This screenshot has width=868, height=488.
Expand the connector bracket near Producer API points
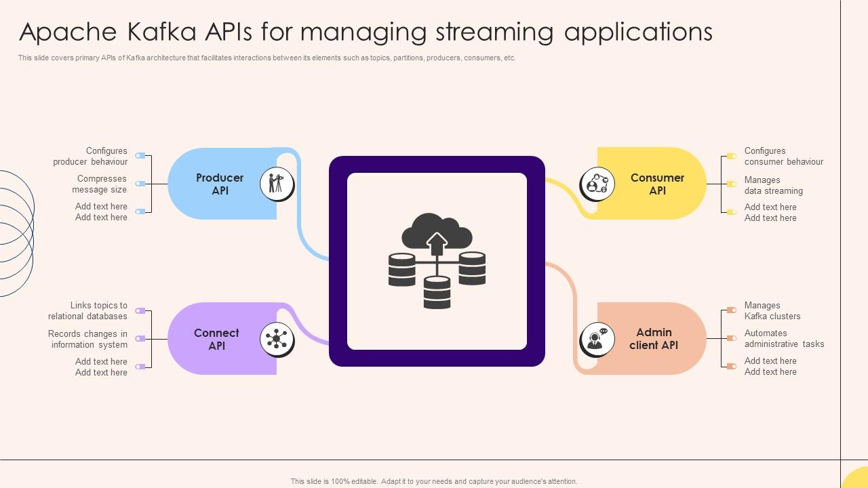click(x=150, y=184)
